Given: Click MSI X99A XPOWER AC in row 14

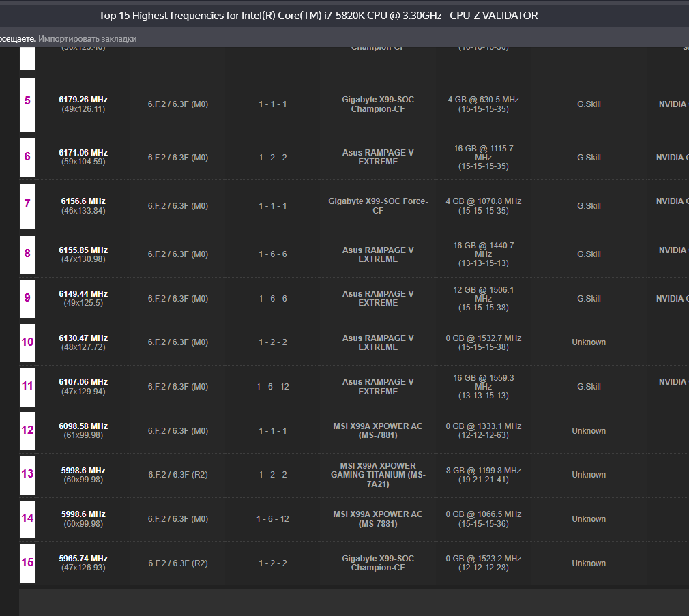Looking at the screenshot, I should coord(378,519).
